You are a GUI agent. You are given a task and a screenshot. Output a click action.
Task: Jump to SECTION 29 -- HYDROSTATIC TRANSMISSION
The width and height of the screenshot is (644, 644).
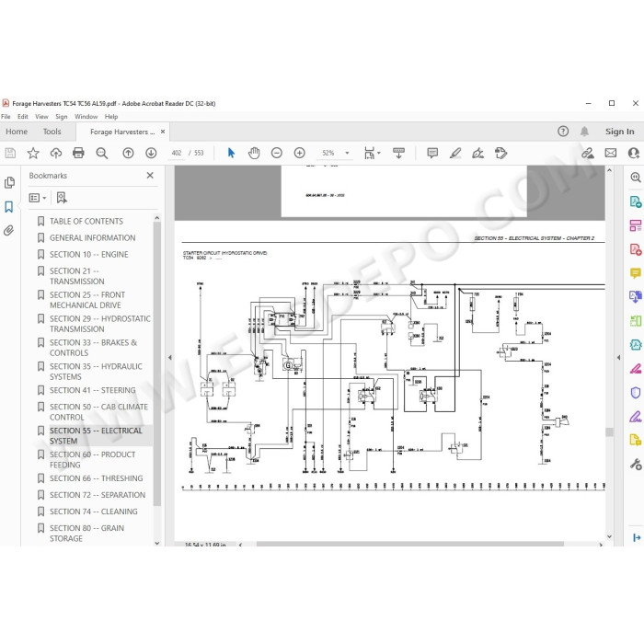pos(99,324)
